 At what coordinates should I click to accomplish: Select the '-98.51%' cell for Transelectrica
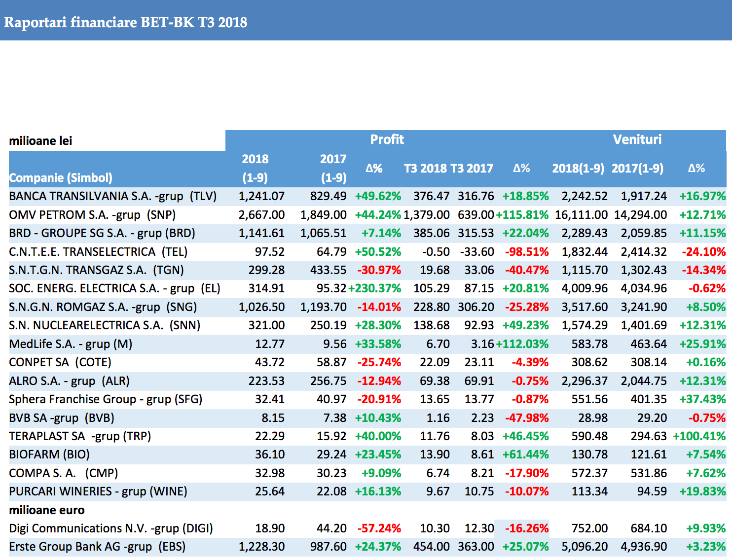[527, 252]
